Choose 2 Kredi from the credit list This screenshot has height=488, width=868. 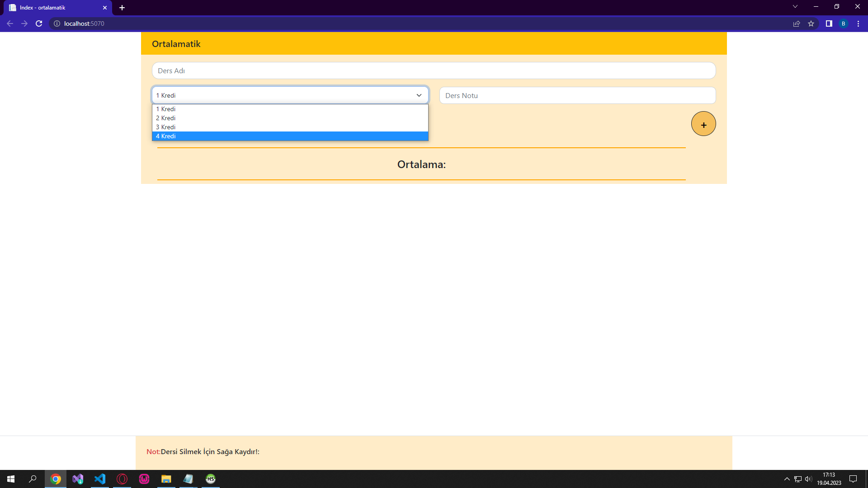165,118
